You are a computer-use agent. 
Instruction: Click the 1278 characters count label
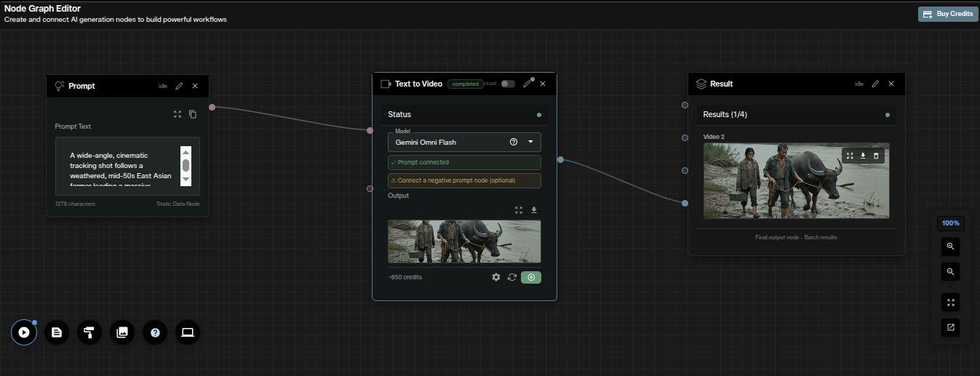75,204
